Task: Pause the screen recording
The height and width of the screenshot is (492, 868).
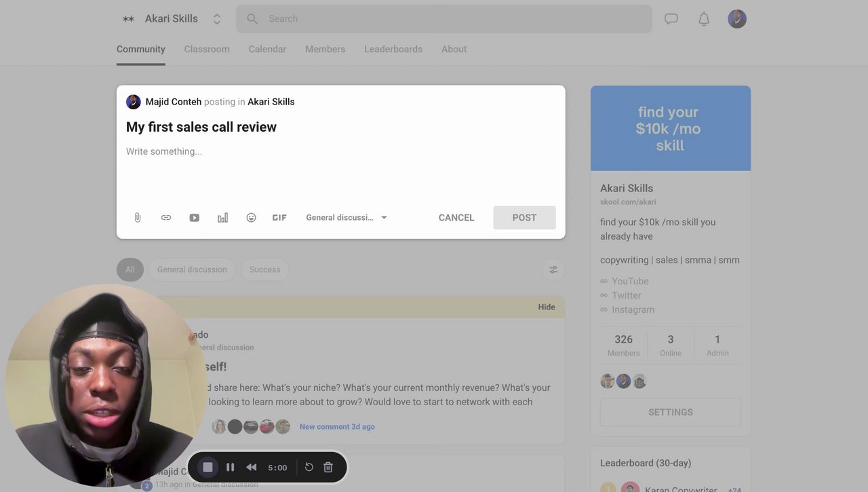Action: [231, 467]
